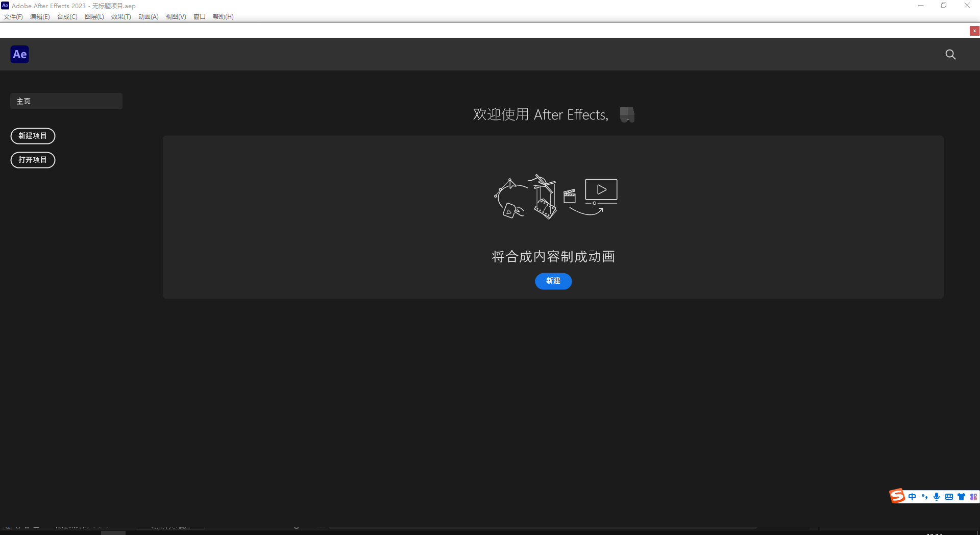Open the 窗口 menu
Screen dimensions: 980x535
point(199,16)
